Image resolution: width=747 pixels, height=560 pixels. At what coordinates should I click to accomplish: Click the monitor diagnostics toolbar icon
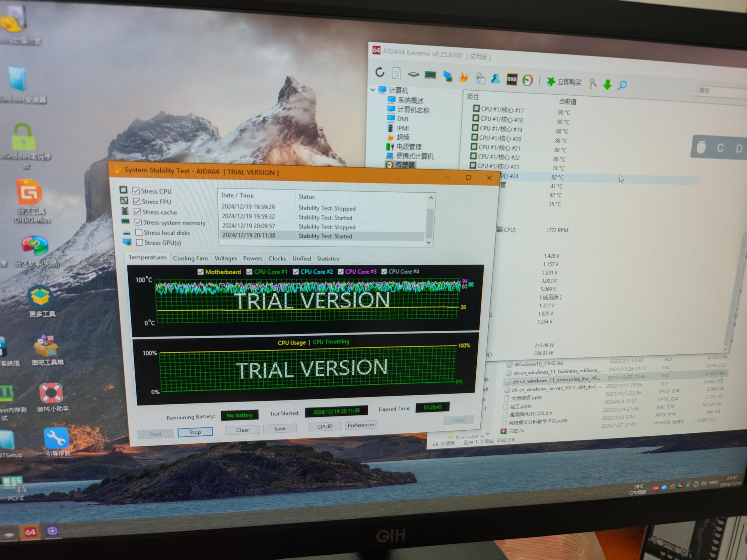pyautogui.click(x=448, y=76)
